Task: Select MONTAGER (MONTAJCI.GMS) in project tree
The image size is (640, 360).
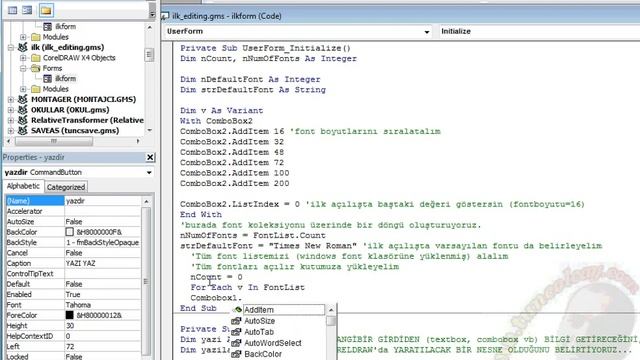Action: (83, 99)
